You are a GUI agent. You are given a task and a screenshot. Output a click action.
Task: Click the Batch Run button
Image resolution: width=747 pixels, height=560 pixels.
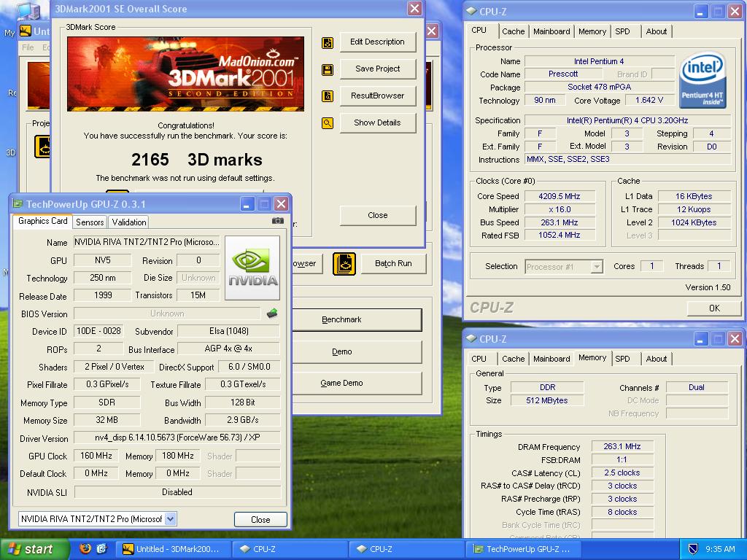[x=393, y=263]
